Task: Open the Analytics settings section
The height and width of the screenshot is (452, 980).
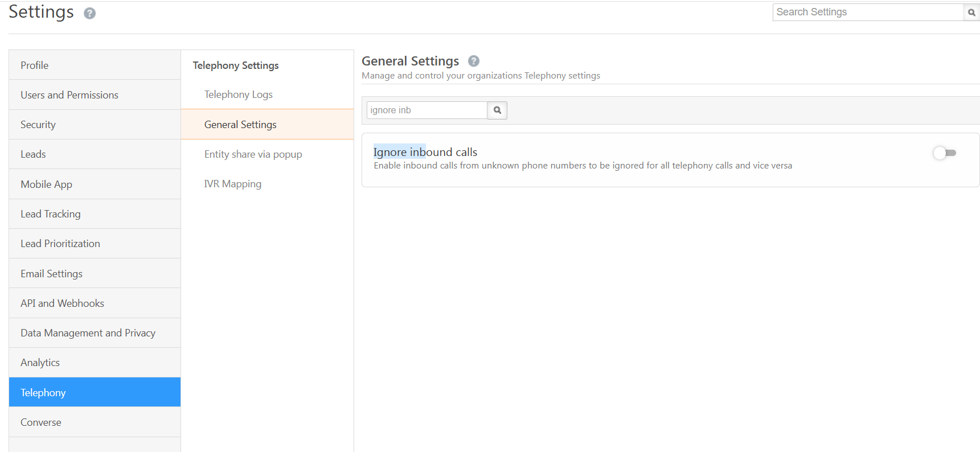Action: [x=40, y=363]
